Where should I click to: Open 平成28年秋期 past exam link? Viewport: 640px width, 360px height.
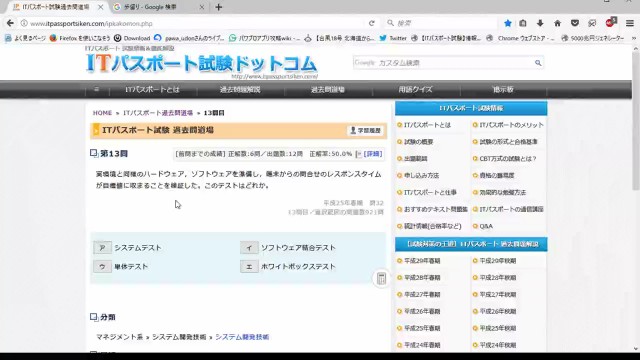click(x=498, y=278)
